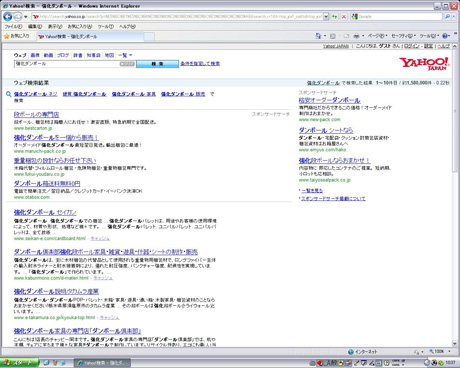Open the 表示(V) menu
This screenshot has width=460, height=368.
[55, 27]
